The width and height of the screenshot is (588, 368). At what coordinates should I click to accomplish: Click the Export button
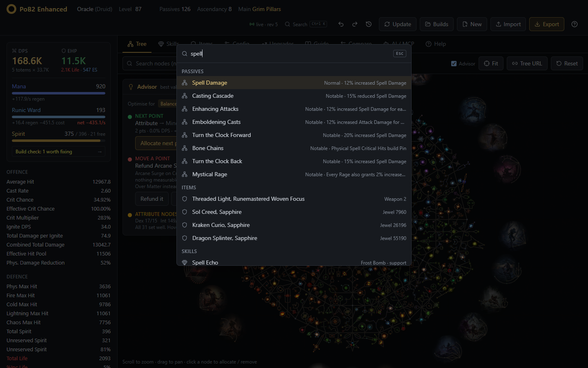point(547,24)
